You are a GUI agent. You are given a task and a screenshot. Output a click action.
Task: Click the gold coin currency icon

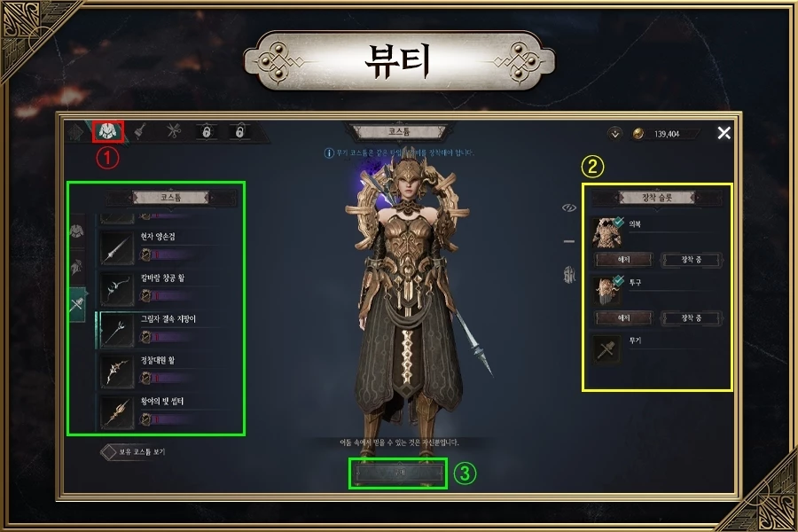click(638, 134)
